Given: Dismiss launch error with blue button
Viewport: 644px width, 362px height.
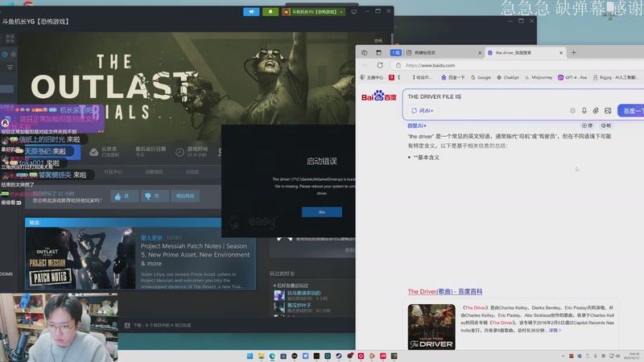Looking at the screenshot, I should (x=321, y=212).
